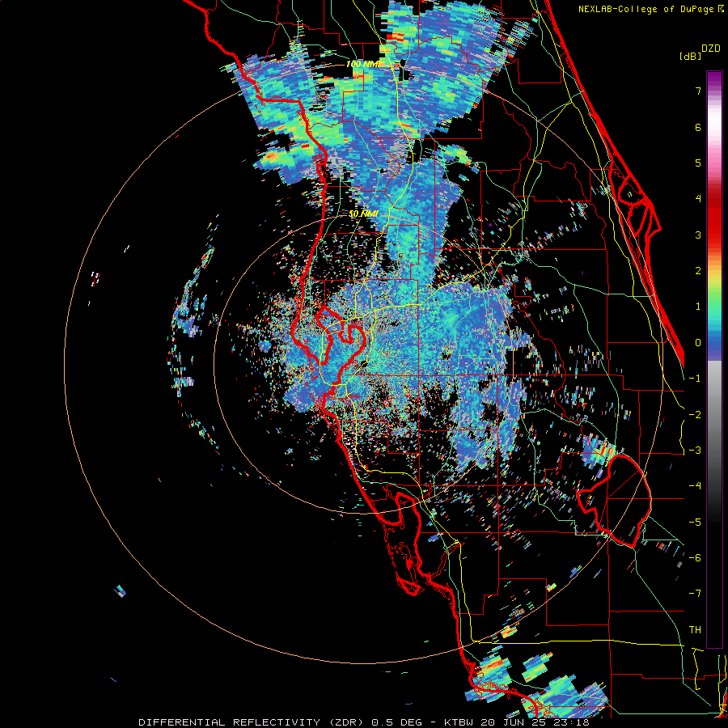Click the 100 NMI range ring label
This screenshot has height=728, width=728.
click(362, 64)
